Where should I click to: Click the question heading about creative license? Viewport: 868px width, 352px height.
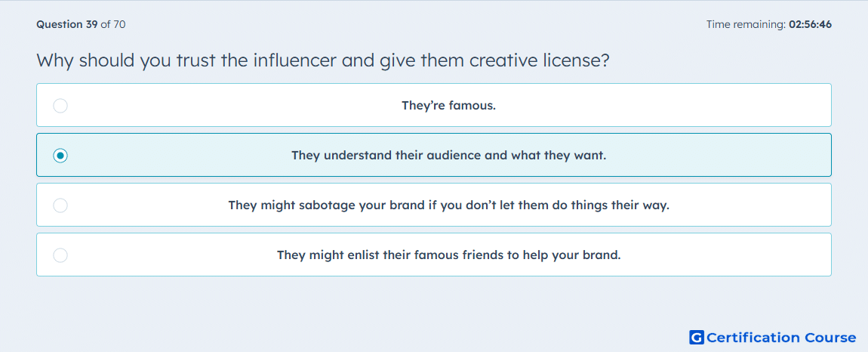click(x=323, y=60)
